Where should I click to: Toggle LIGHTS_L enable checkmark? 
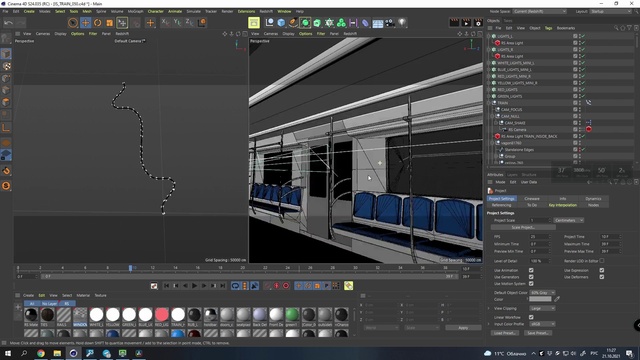(x=583, y=36)
